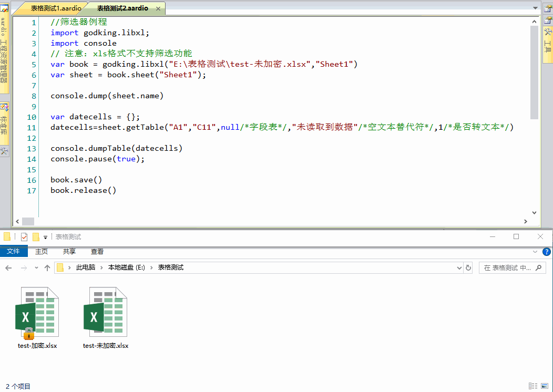Go up one folder level
Image resolution: width=553 pixels, height=392 pixels.
click(x=47, y=268)
